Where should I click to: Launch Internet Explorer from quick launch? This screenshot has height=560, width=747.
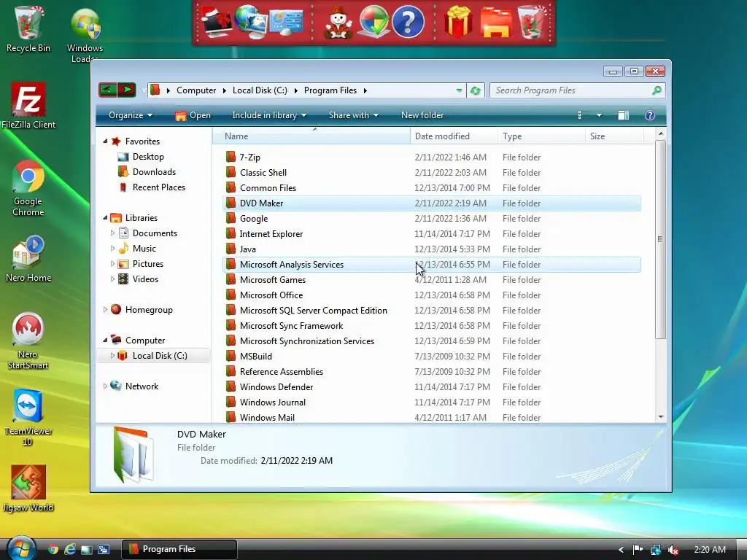[x=70, y=549]
